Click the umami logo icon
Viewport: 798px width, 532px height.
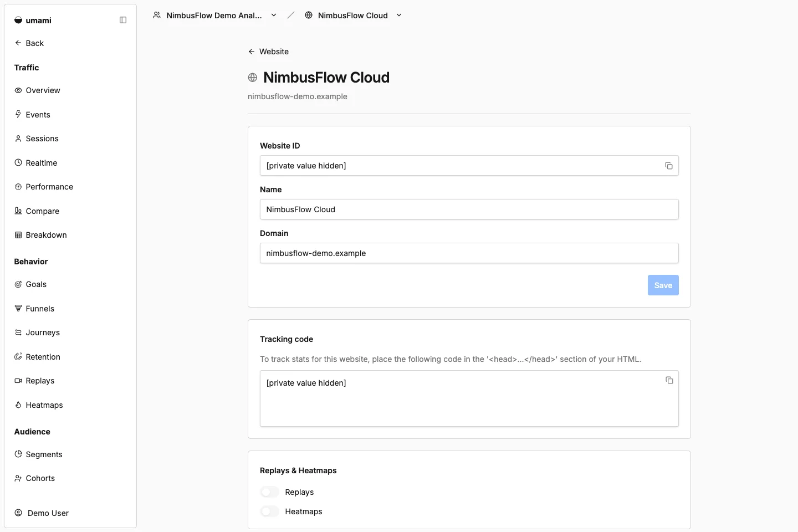tap(18, 21)
